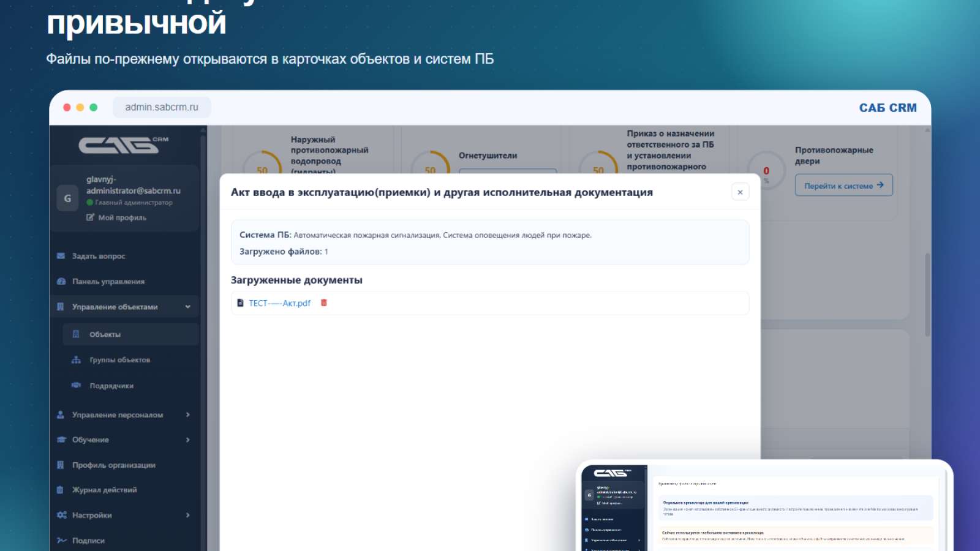Click the graduation cap icon for Обучение

[x=61, y=440]
